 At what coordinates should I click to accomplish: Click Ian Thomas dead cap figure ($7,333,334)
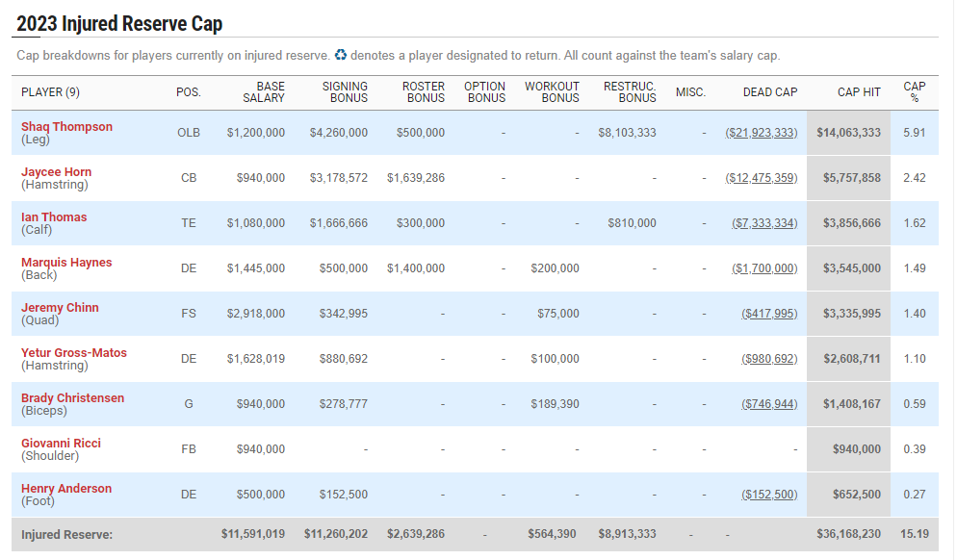point(764,223)
